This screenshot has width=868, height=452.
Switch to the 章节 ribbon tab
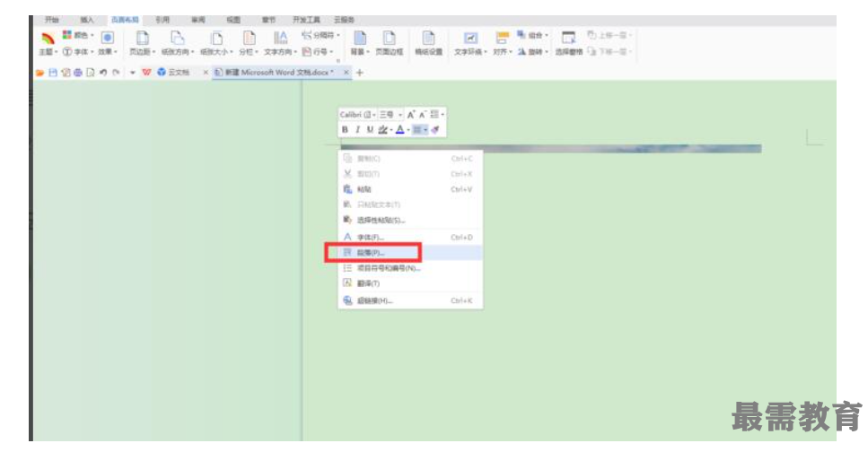tap(268, 20)
